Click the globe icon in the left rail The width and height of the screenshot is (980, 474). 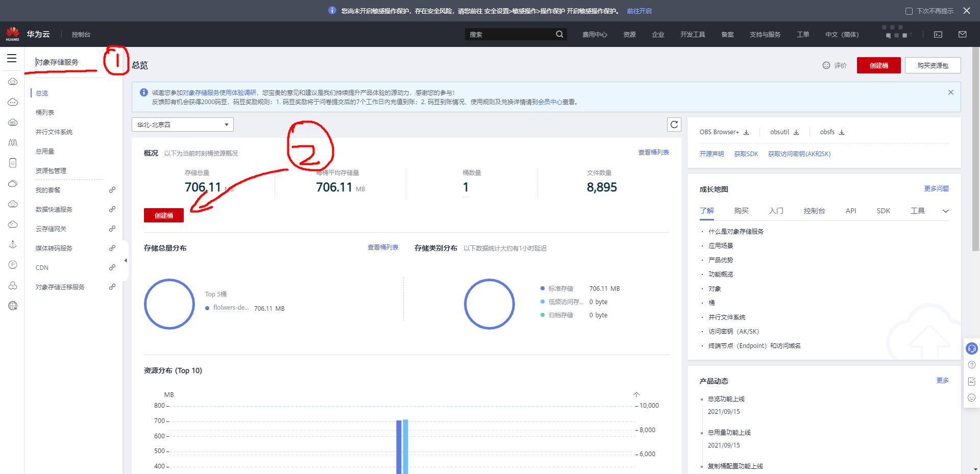pyautogui.click(x=13, y=306)
